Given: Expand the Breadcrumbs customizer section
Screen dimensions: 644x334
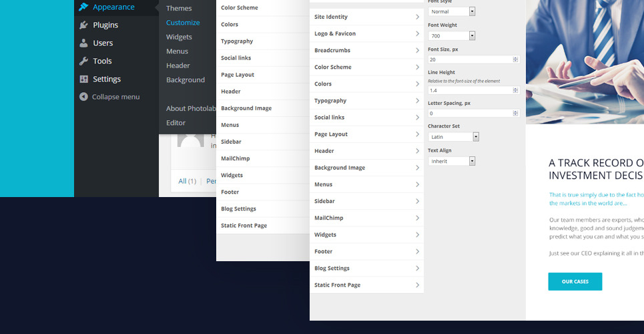Looking at the screenshot, I should point(366,50).
